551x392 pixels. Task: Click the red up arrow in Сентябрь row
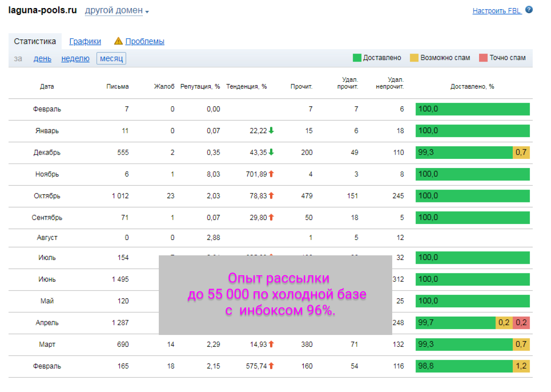(x=271, y=217)
